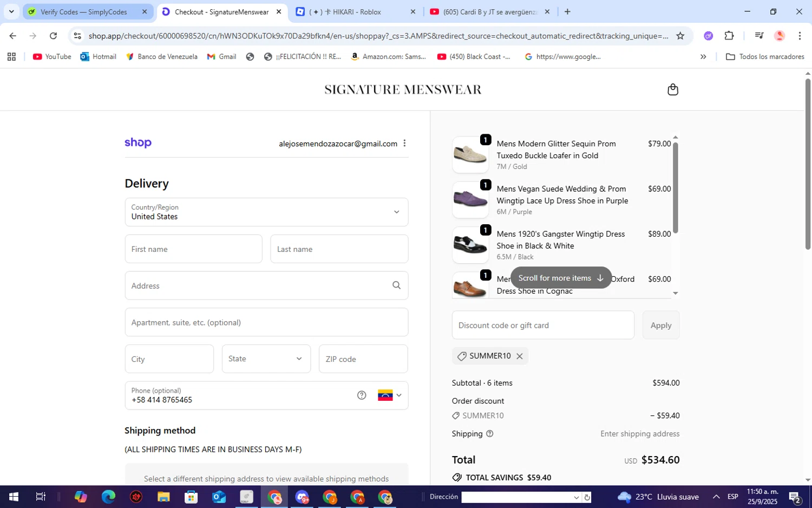Viewport: 812px width, 508px height.
Task: Focus the Last name field
Action: click(339, 249)
